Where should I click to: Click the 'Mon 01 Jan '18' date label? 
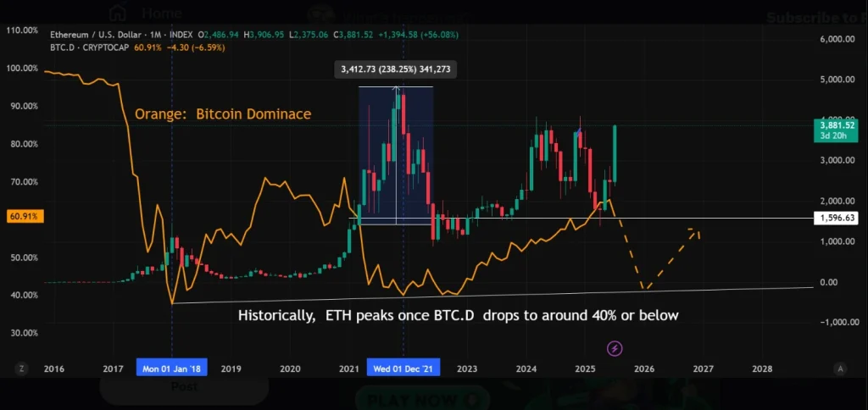pyautogui.click(x=171, y=368)
